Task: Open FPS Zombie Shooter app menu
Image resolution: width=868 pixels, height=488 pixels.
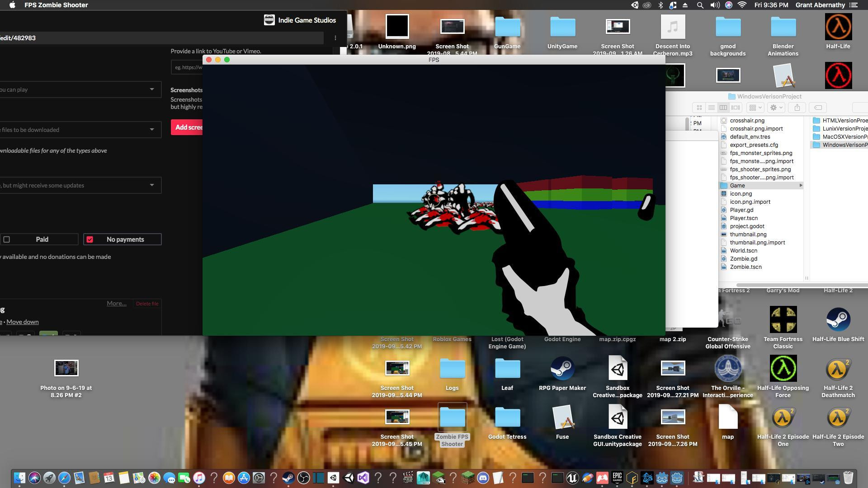Action: point(56,5)
